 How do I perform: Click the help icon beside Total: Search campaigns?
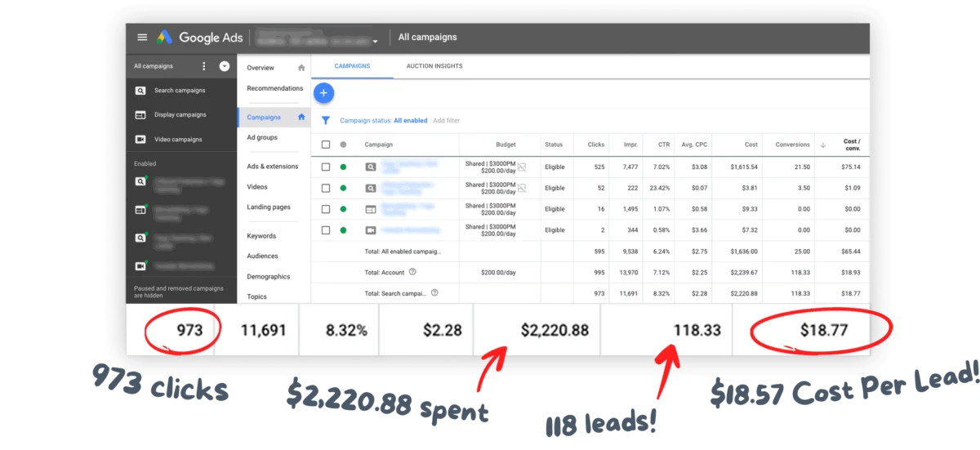[x=434, y=292]
